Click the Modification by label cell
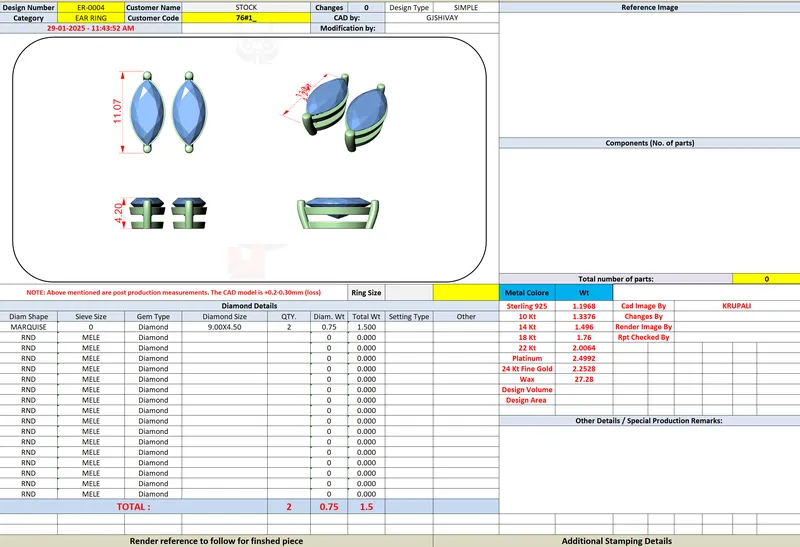 pos(347,28)
